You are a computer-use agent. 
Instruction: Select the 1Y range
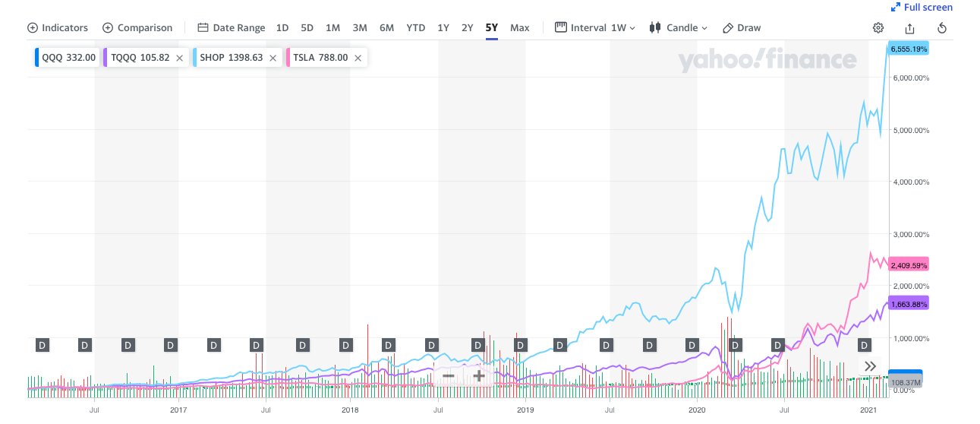[443, 27]
